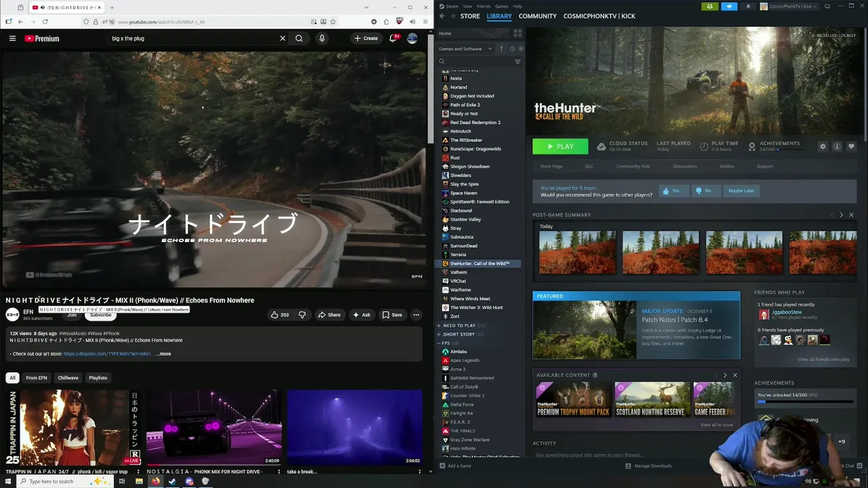Image resolution: width=868 pixels, height=488 pixels.
Task: Open CosmicPhonkTV account dropdown in Steam
Action: 790,6
